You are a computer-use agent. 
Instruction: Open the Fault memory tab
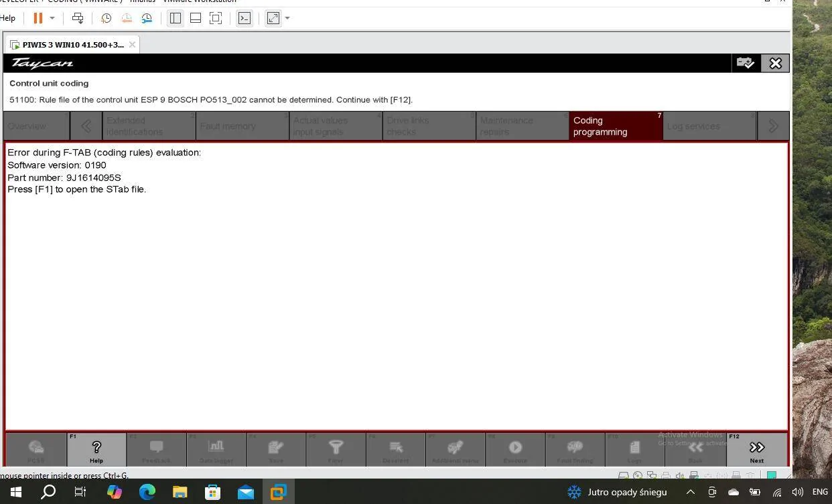point(242,126)
